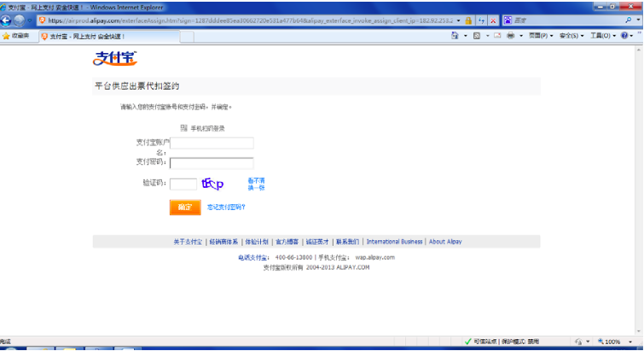
Task: Click the read mail toolbar icon
Action: [x=497, y=36]
